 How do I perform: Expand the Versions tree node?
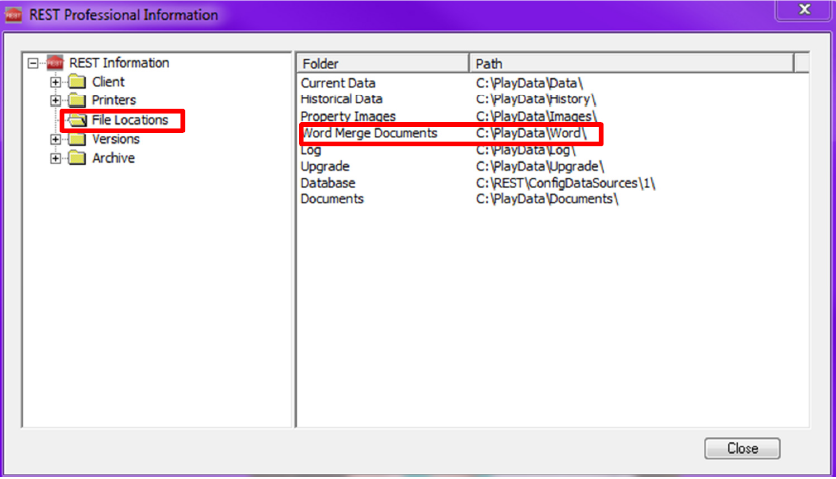click(x=55, y=140)
